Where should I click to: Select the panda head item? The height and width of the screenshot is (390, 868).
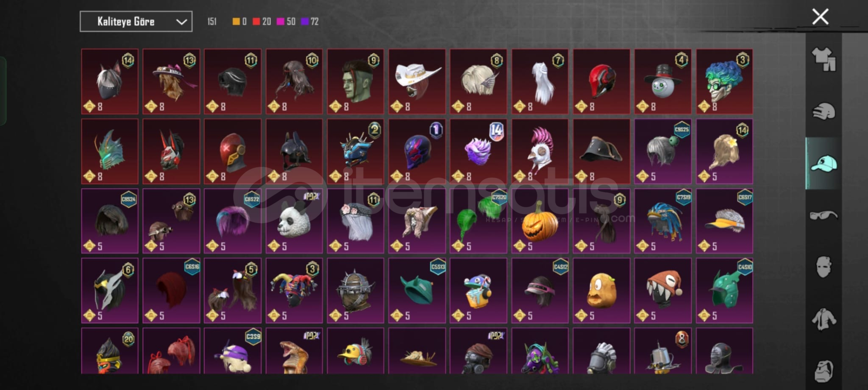click(x=294, y=221)
